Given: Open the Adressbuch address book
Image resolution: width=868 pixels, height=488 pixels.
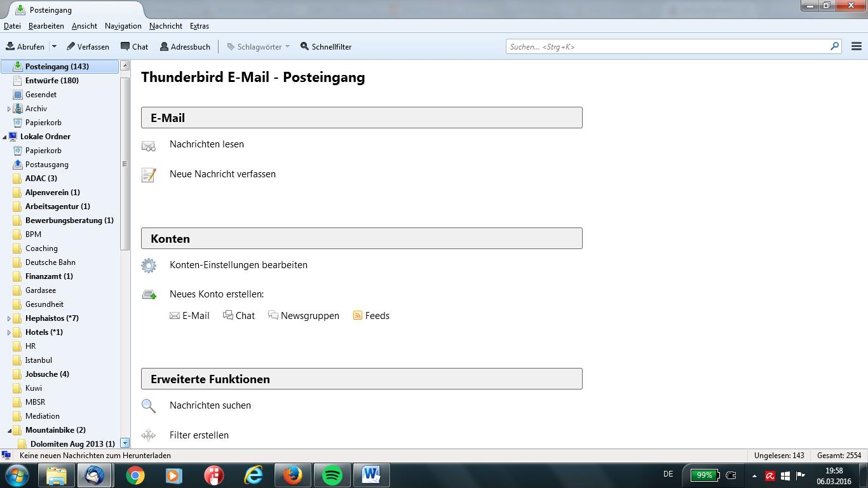Looking at the screenshot, I should pos(185,46).
